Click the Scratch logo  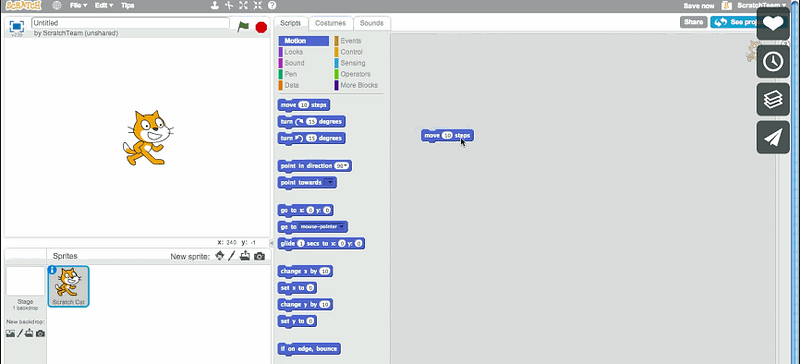23,5
